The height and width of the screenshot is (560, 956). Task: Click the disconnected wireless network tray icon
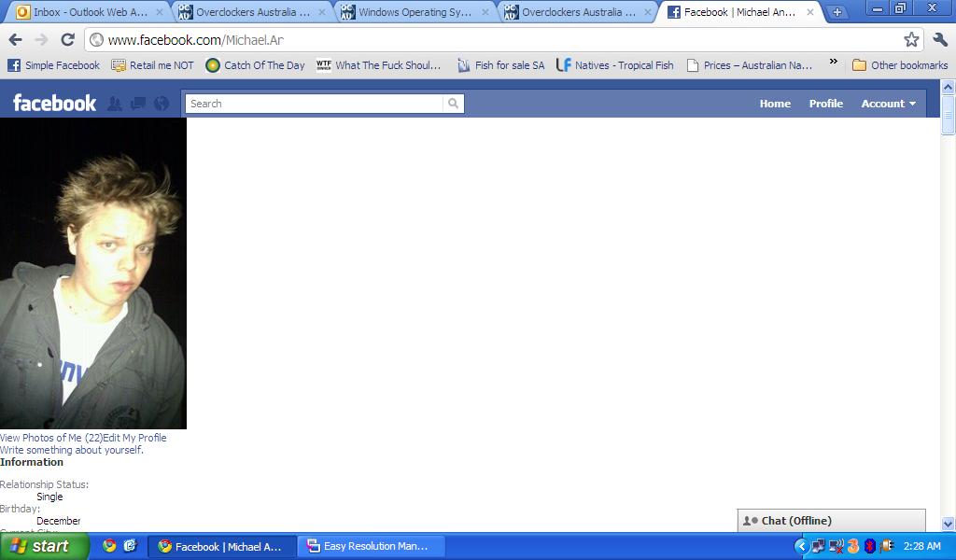coord(836,546)
